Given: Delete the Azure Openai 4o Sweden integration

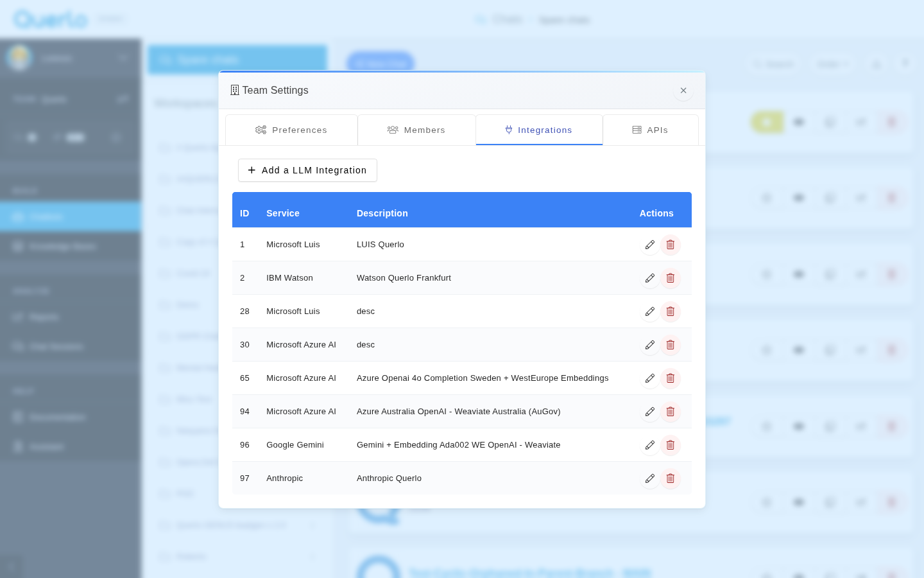Looking at the screenshot, I should [671, 378].
